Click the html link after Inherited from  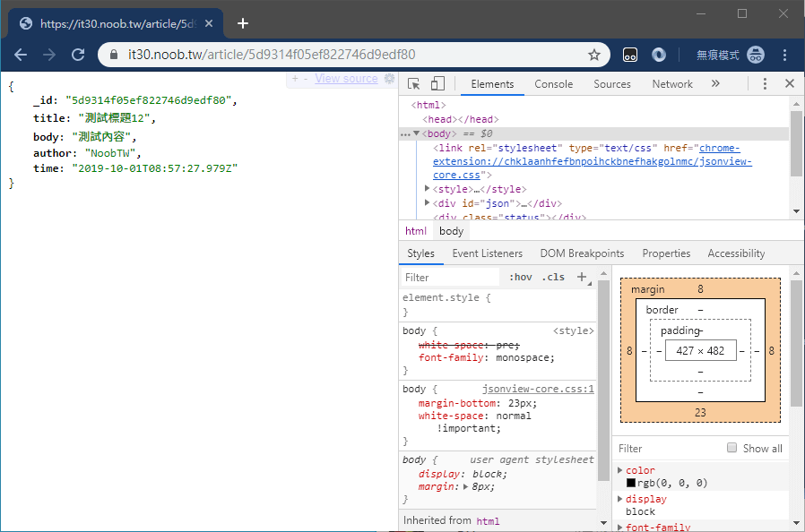click(x=488, y=521)
